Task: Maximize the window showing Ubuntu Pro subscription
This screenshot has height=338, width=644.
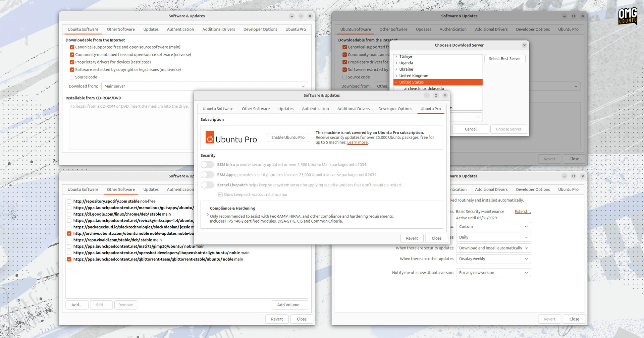Action: point(436,96)
